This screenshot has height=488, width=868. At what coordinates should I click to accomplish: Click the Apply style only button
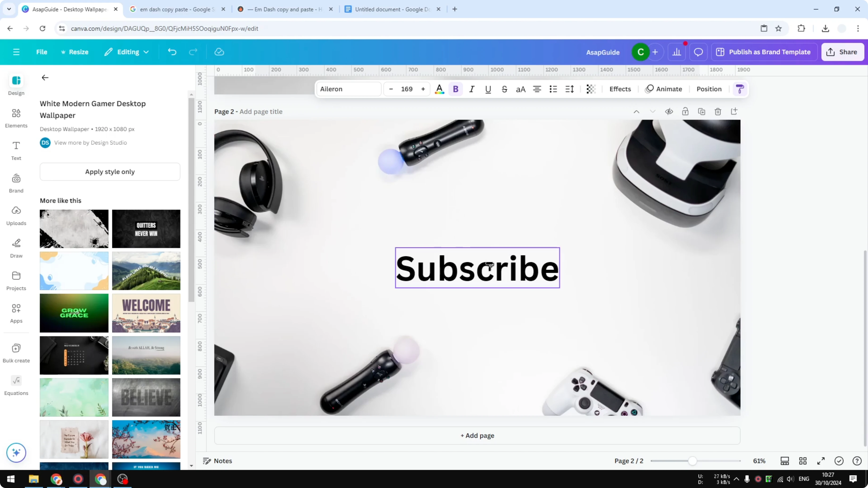[110, 171]
